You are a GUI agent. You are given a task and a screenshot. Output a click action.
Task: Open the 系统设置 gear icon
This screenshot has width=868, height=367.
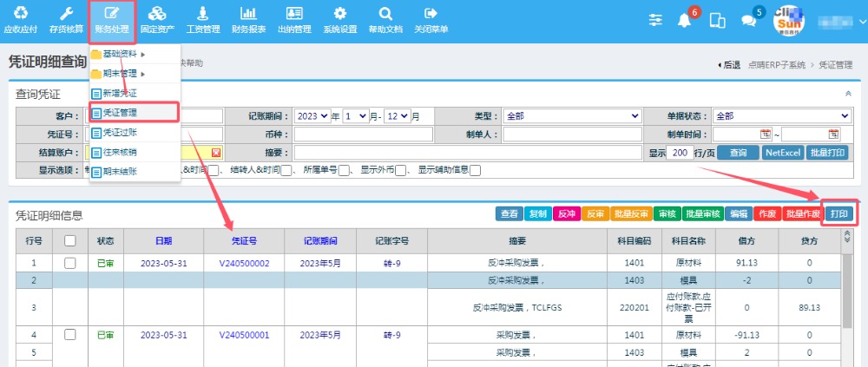340,14
